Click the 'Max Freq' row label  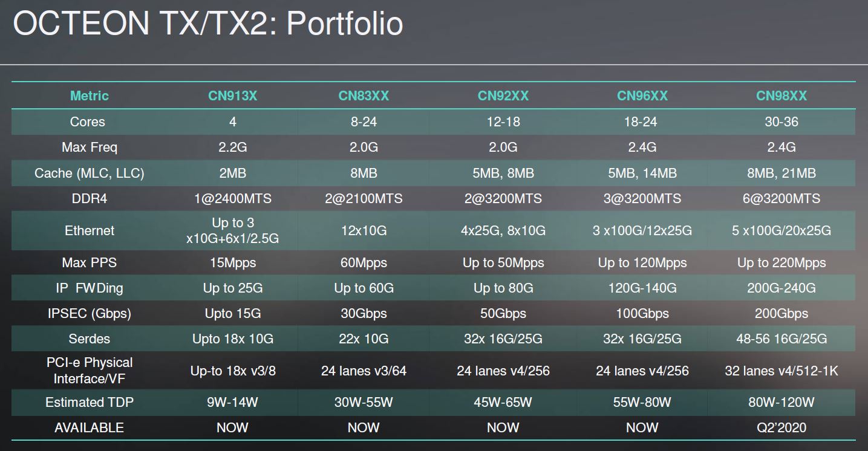coord(90,147)
